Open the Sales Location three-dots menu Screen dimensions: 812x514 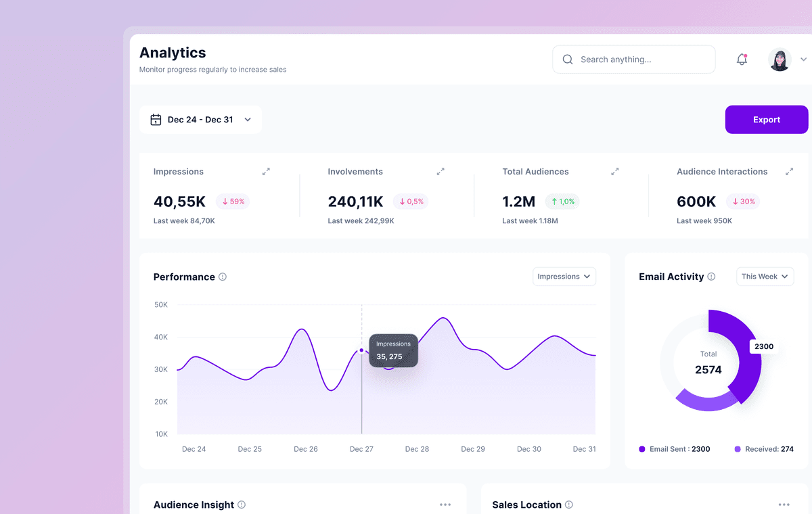click(784, 505)
